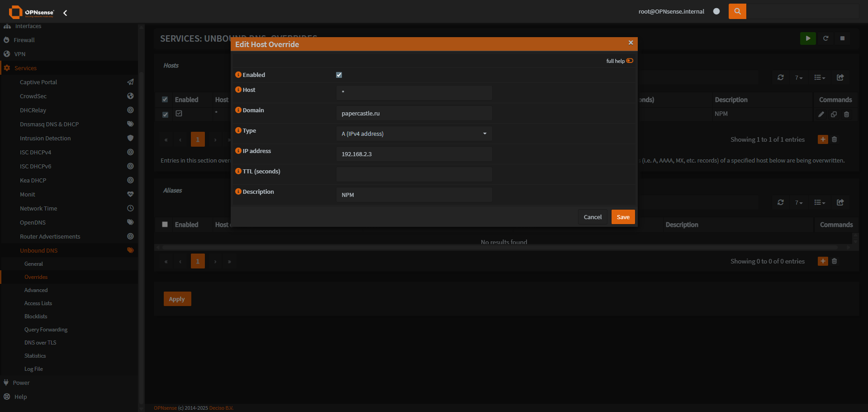This screenshot has width=868, height=412.
Task: Toggle the Enabled checkbox in dialog
Action: pyautogui.click(x=339, y=75)
